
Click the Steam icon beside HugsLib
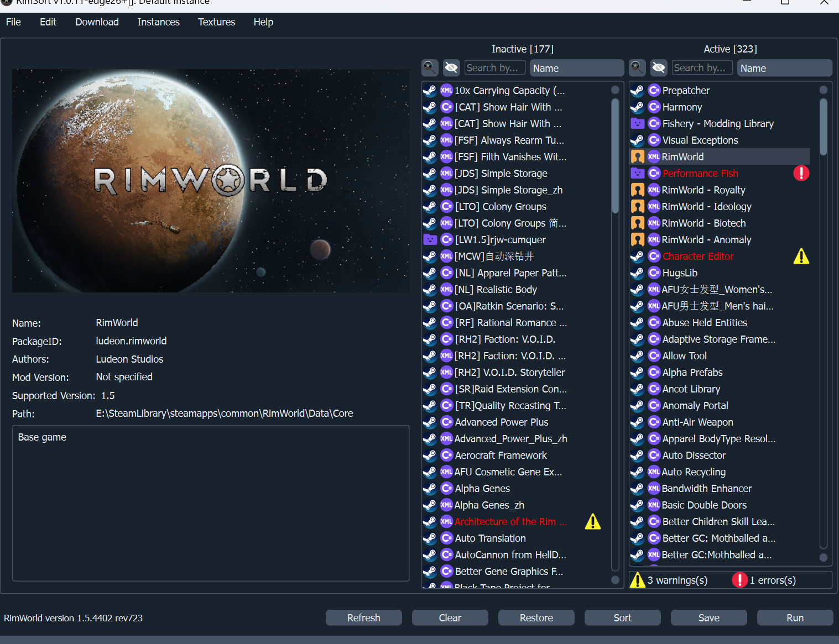point(637,273)
